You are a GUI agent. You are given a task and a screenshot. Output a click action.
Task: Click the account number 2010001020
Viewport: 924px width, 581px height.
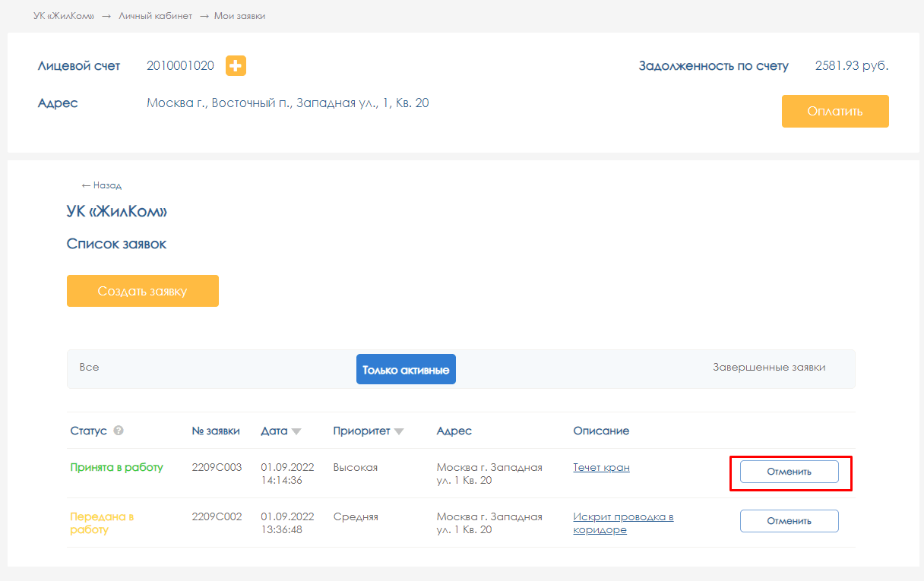pos(180,66)
